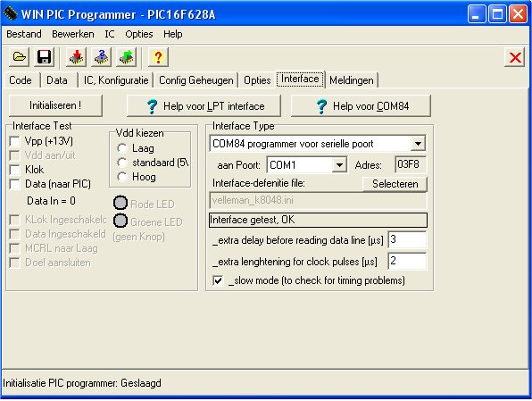Click the Rode LED indicator

tap(121, 203)
